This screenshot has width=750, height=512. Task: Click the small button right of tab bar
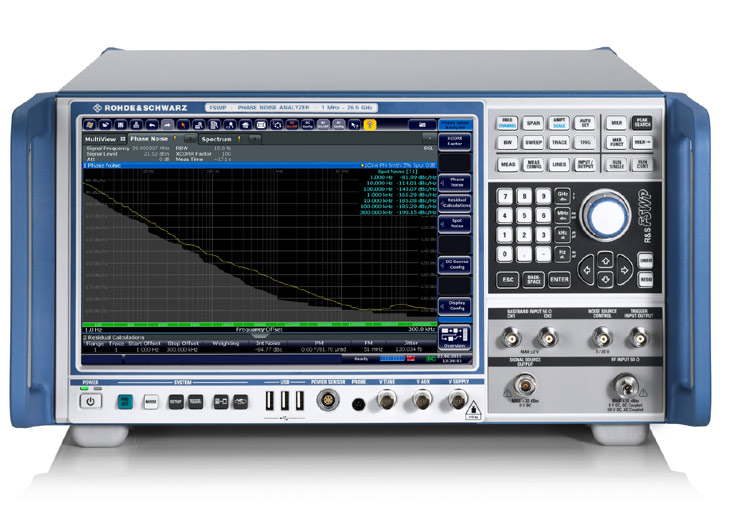[x=429, y=138]
